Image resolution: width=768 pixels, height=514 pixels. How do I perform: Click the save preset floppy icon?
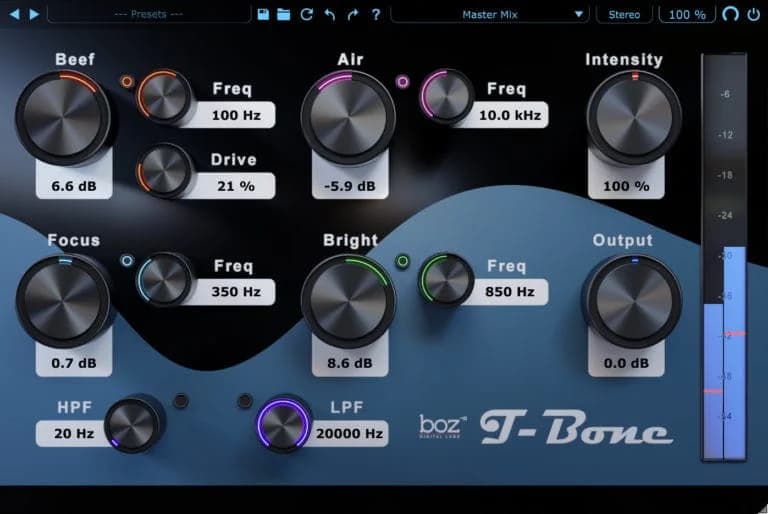point(263,14)
